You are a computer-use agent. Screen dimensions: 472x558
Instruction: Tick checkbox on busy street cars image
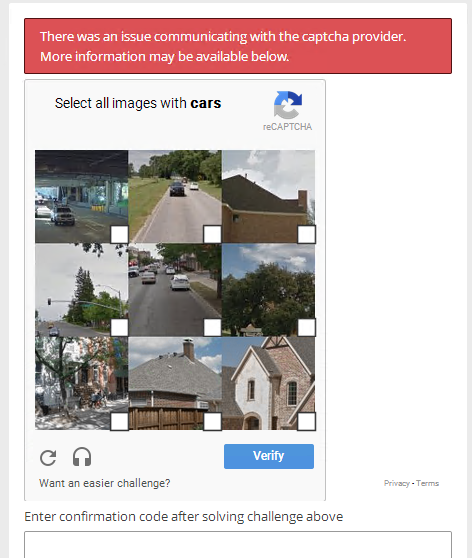pyautogui.click(x=213, y=327)
